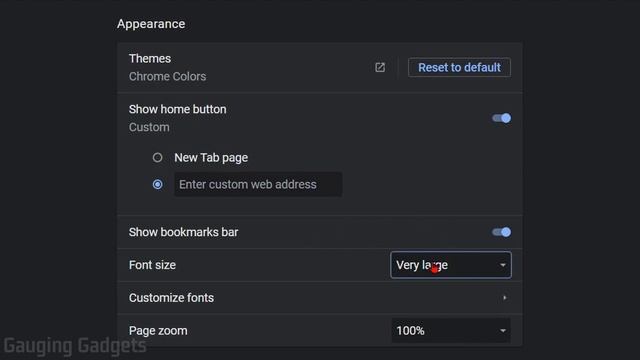Image resolution: width=640 pixels, height=360 pixels.
Task: Click the Enter custom web address field
Action: (258, 184)
